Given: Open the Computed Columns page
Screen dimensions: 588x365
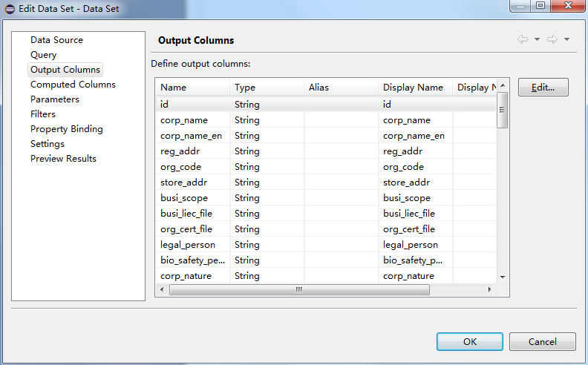Looking at the screenshot, I should pyautogui.click(x=73, y=85).
